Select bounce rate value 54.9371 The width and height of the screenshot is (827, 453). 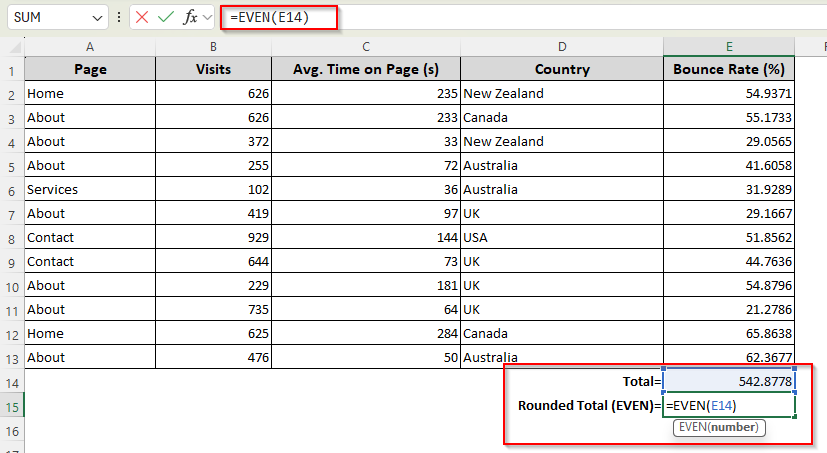tap(729, 93)
